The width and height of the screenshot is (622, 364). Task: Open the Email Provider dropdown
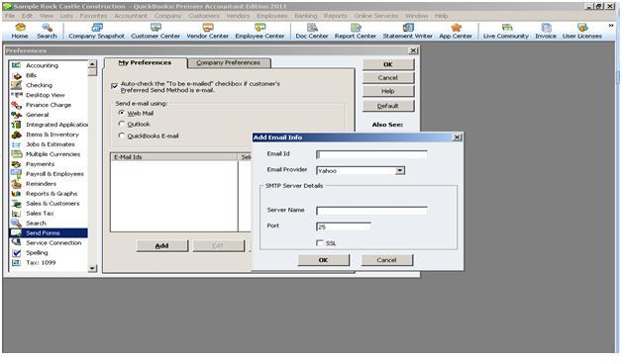[x=400, y=171]
